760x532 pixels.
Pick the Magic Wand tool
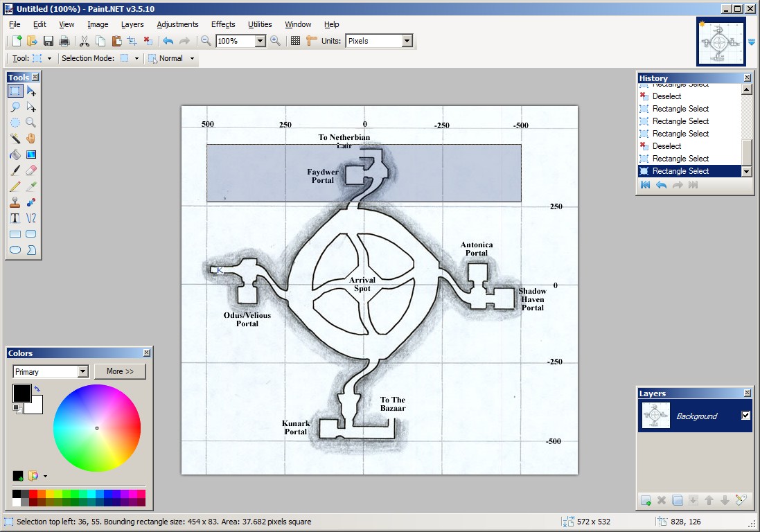15,139
